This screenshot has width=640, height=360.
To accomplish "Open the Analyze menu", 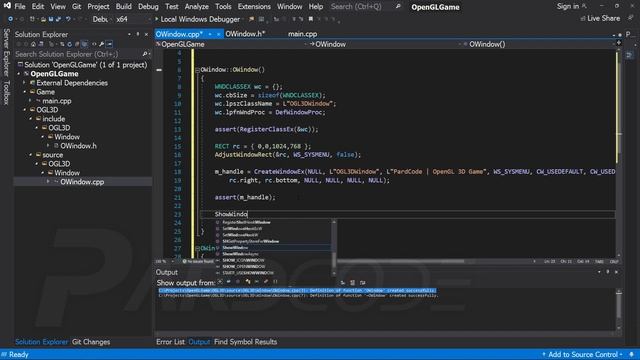I will click(x=197, y=7).
